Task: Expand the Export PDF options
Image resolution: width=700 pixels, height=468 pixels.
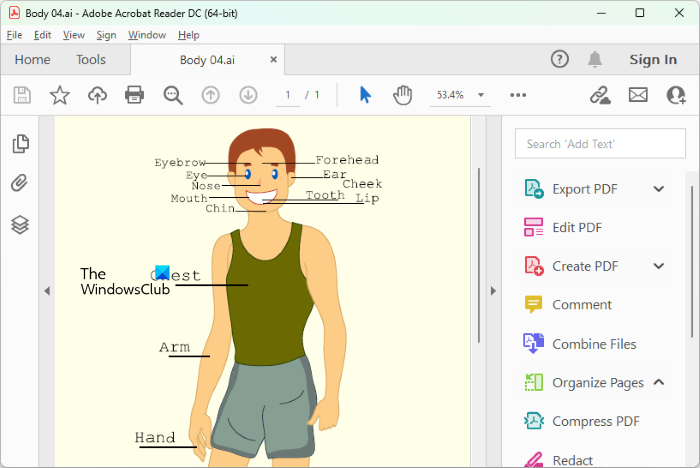Action: pyautogui.click(x=658, y=189)
